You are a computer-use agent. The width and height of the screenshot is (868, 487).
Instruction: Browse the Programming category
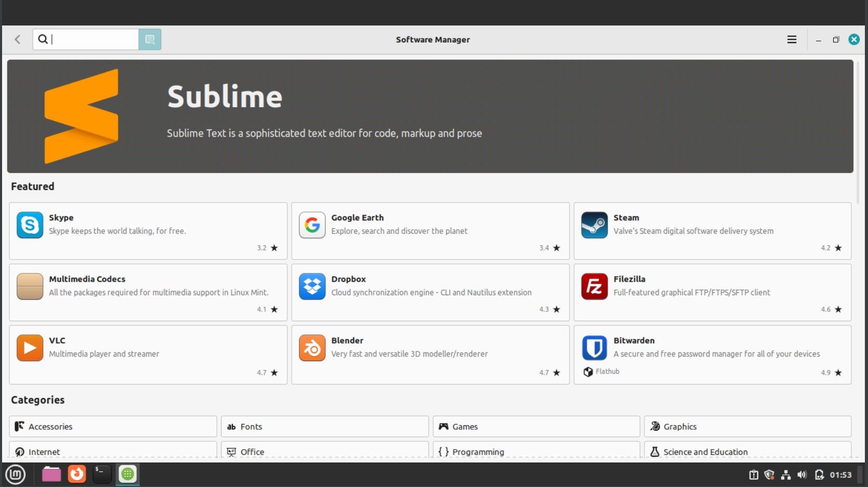tap(536, 451)
